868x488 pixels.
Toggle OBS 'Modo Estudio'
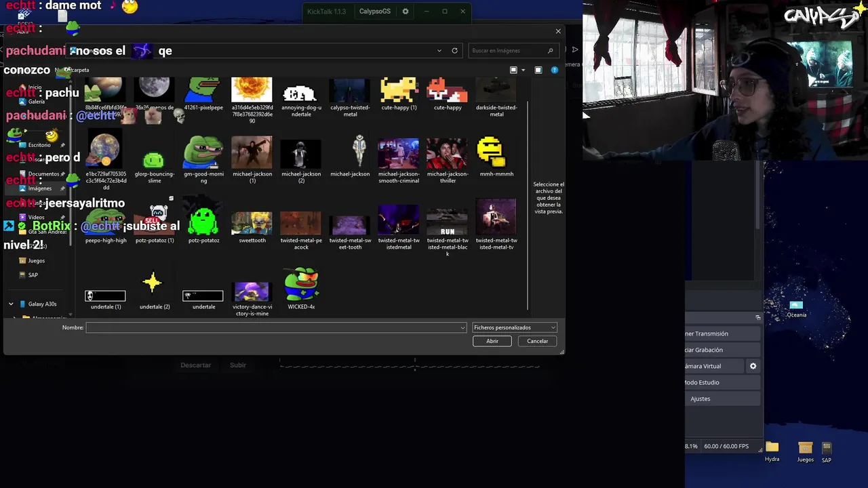(x=722, y=382)
